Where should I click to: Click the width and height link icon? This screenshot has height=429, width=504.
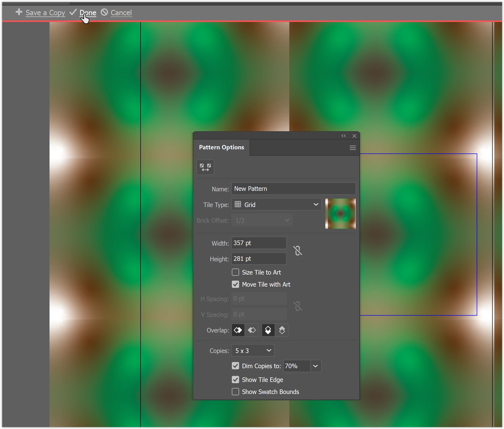pos(298,251)
